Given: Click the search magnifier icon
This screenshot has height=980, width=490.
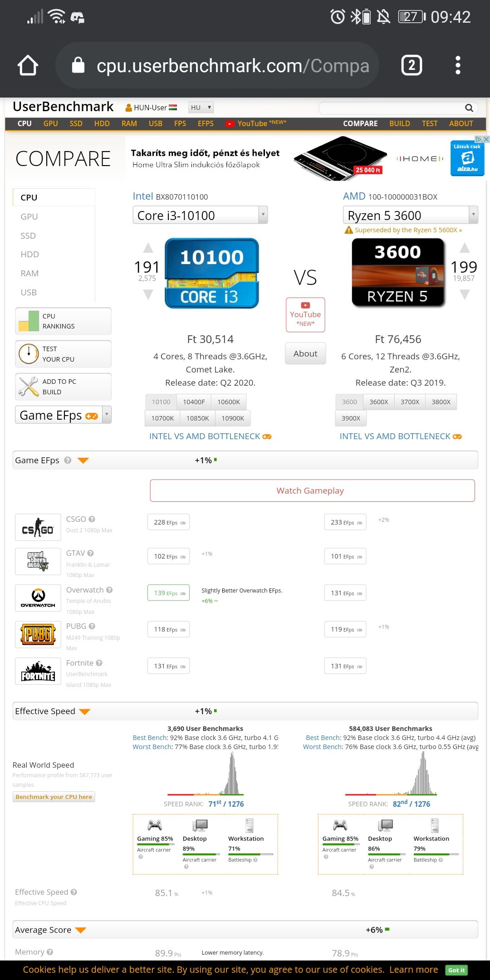Looking at the screenshot, I should 469,108.
